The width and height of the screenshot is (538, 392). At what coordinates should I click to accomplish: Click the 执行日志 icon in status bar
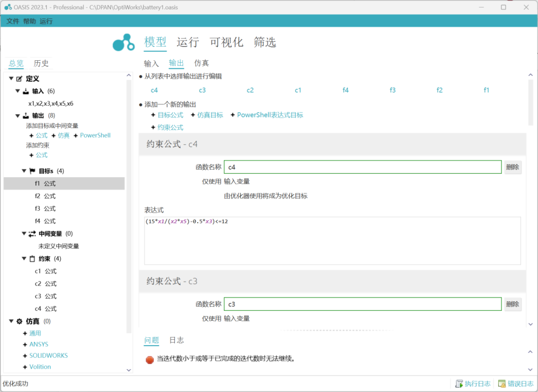coord(459,384)
